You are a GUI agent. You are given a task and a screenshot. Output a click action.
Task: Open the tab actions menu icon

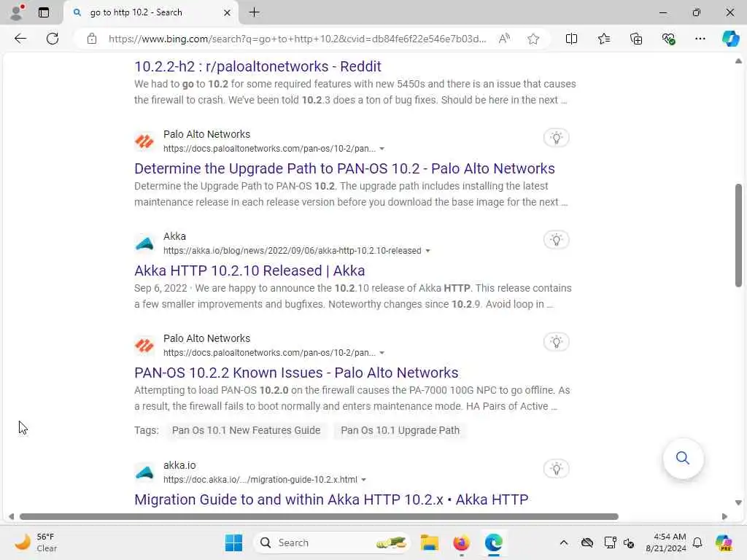pos(44,12)
